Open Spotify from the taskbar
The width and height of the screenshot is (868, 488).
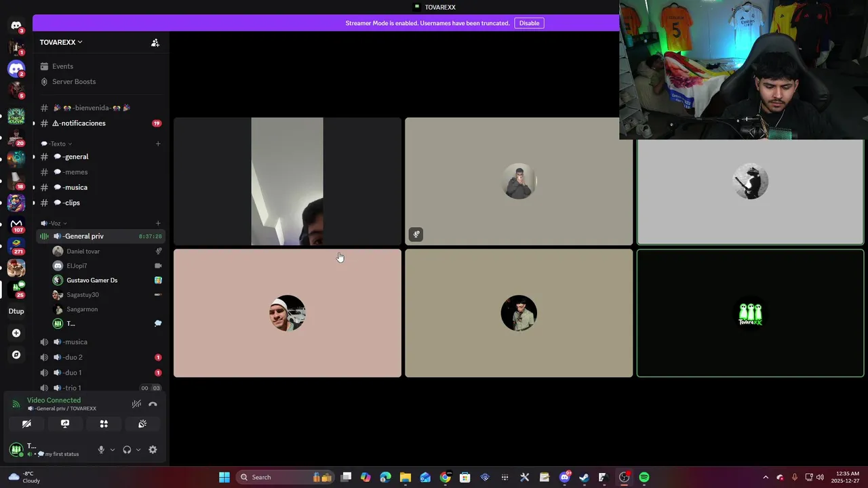[644, 477]
